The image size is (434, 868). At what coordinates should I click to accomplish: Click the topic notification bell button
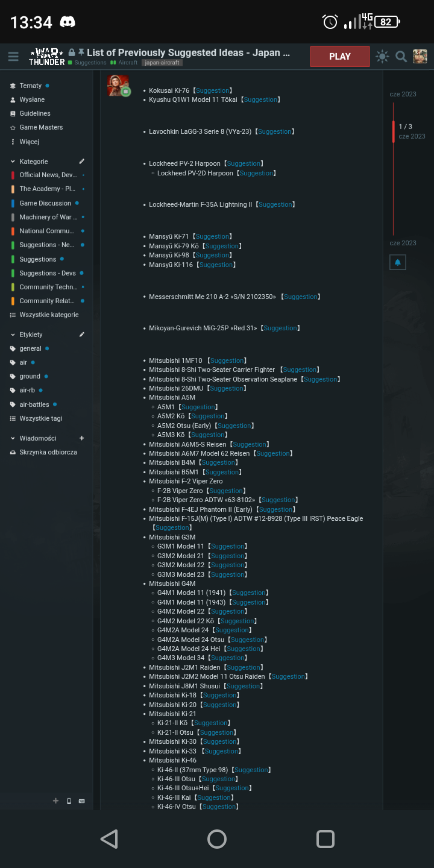[x=397, y=262]
